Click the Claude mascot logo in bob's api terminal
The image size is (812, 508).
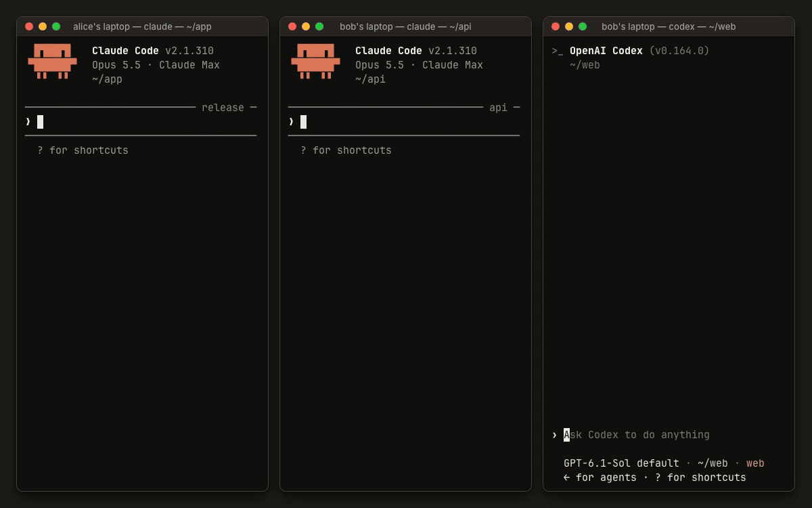click(315, 62)
